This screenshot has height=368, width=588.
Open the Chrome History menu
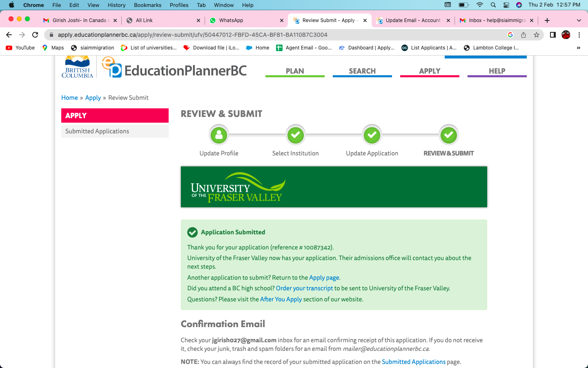[116, 5]
